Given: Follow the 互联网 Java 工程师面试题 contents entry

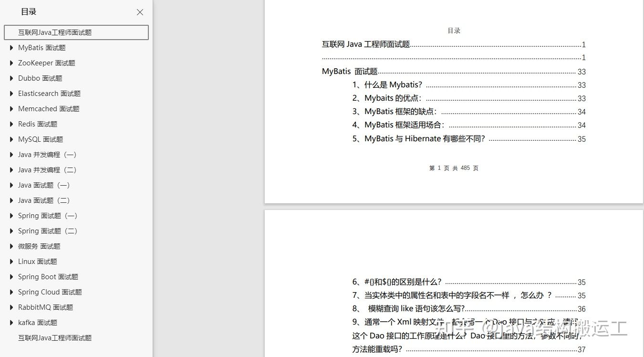Looking at the screenshot, I should click(454, 44).
